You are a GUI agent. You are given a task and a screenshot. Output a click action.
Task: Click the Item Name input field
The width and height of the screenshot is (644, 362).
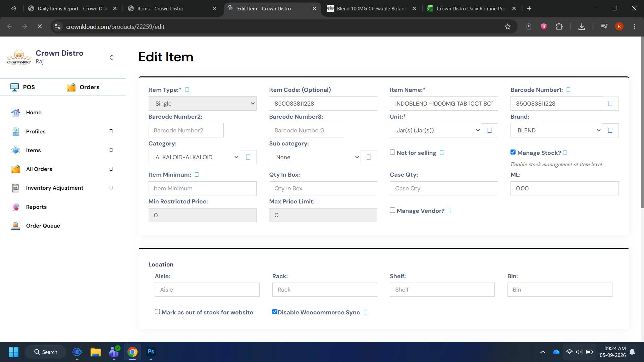coord(444,104)
